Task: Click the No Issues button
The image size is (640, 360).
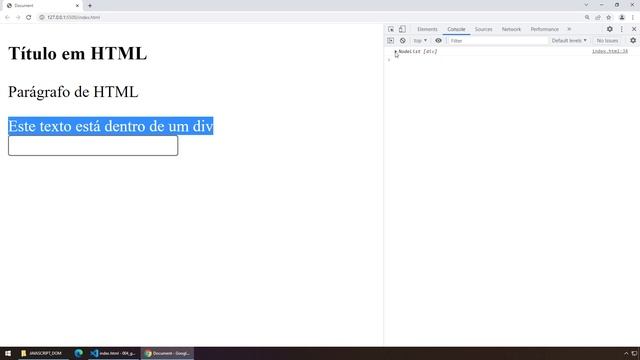Action: pos(607,41)
